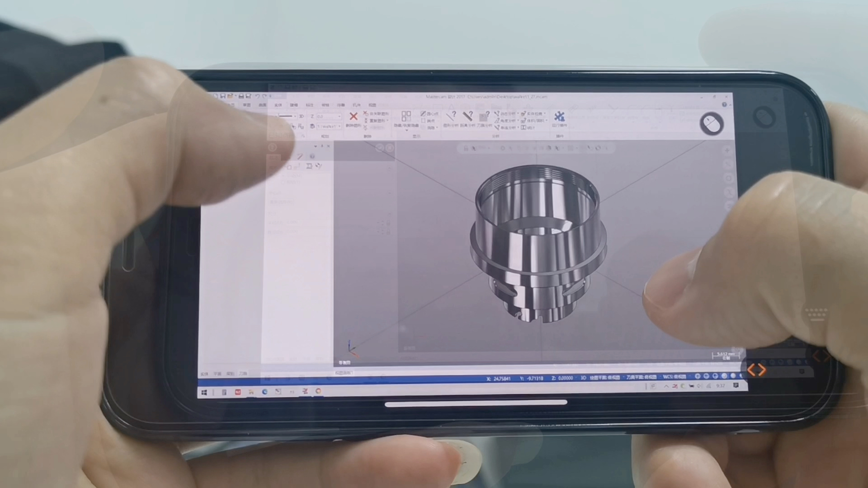Screen dimensions: 868x488
Task: Click the XYZ axis gnomon in the viewport
Action: coord(351,348)
